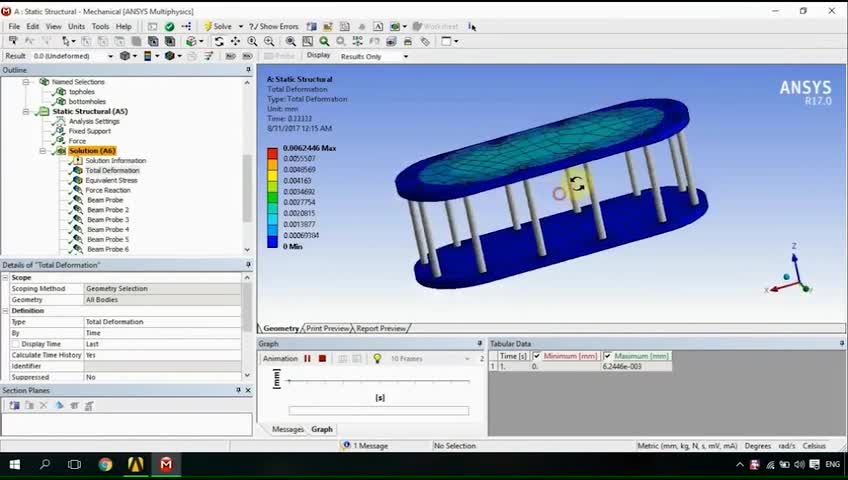Click the label 'A' comment icon
848x480 pixels.
point(378,26)
